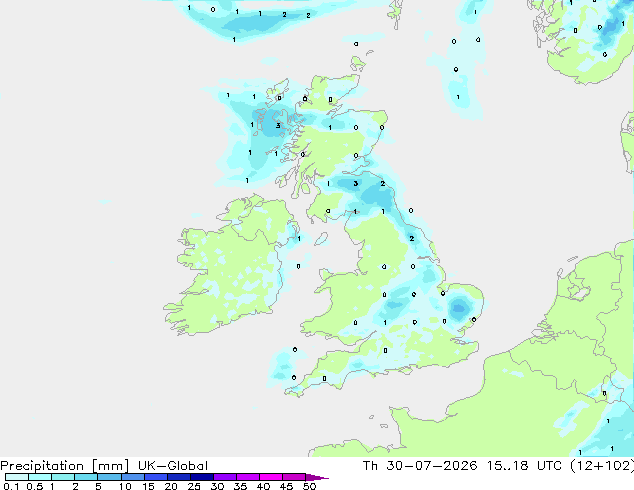Viewport: 634px width, 490px height.
Task: Click the dark blue rain cell over East Anglia
Action: click(459, 308)
